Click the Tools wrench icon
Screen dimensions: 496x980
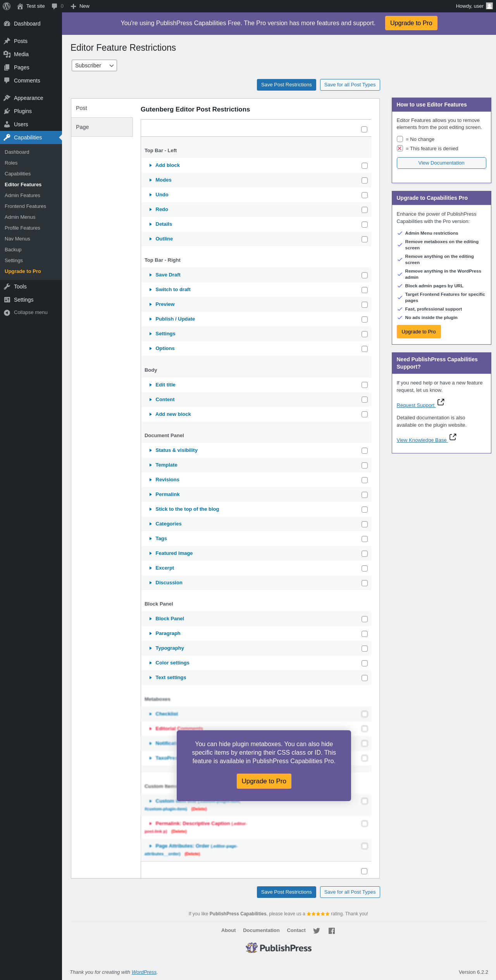click(7, 287)
